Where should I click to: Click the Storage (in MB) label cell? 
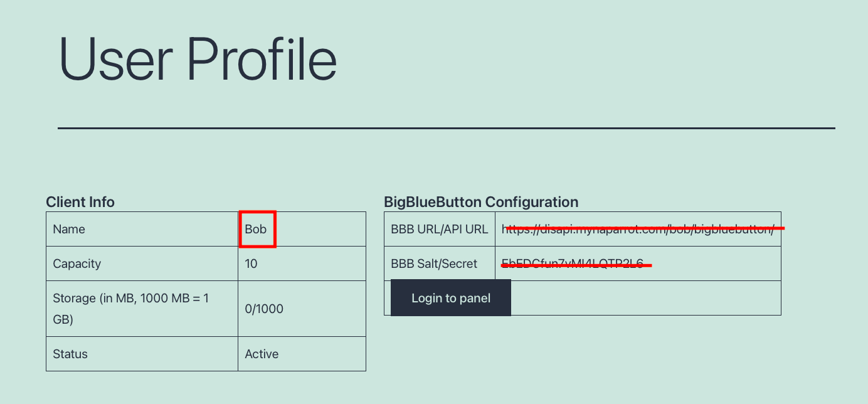pyautogui.click(x=142, y=309)
